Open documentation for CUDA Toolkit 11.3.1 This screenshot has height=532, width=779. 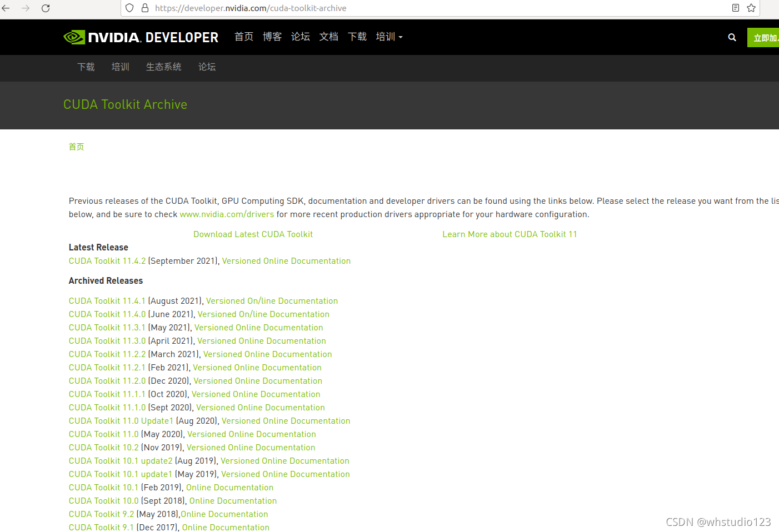tap(258, 328)
